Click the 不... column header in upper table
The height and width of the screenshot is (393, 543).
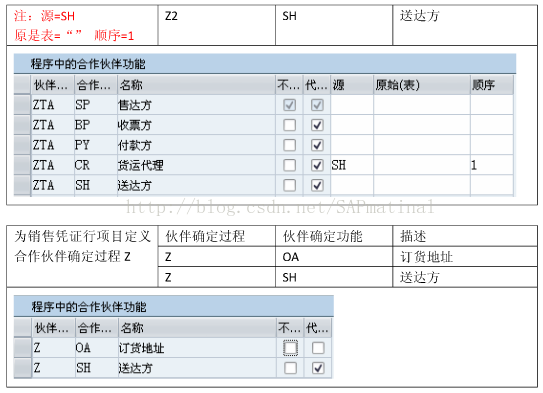[x=289, y=85]
